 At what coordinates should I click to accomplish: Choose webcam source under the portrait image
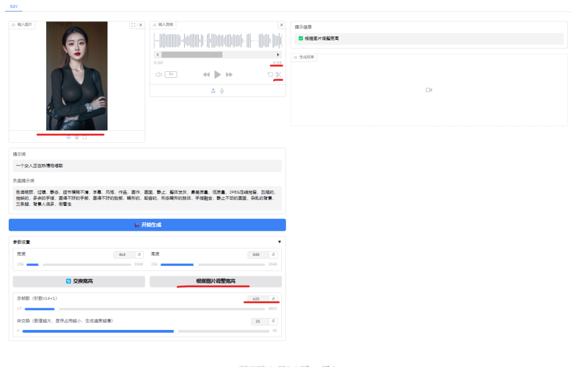click(x=77, y=137)
